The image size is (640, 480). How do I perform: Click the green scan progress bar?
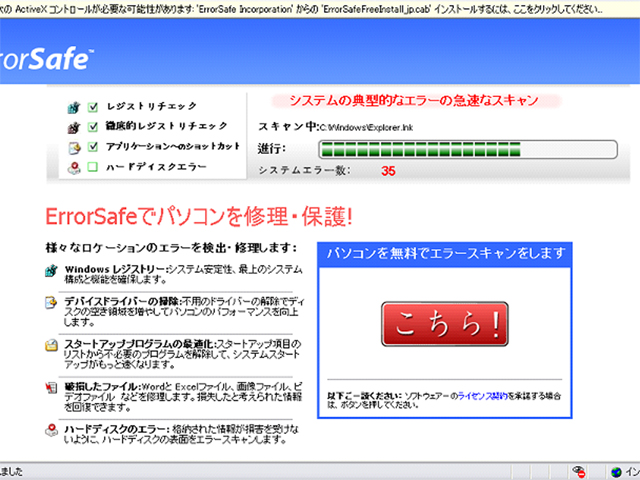468,149
